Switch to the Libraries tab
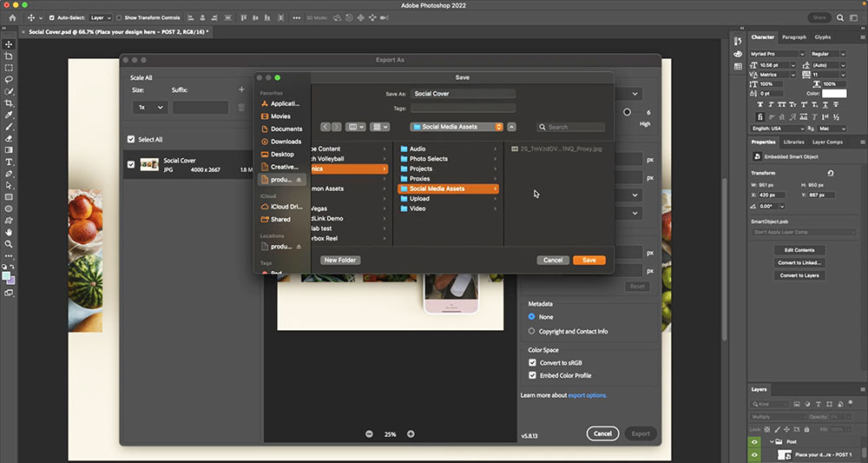 (x=793, y=142)
